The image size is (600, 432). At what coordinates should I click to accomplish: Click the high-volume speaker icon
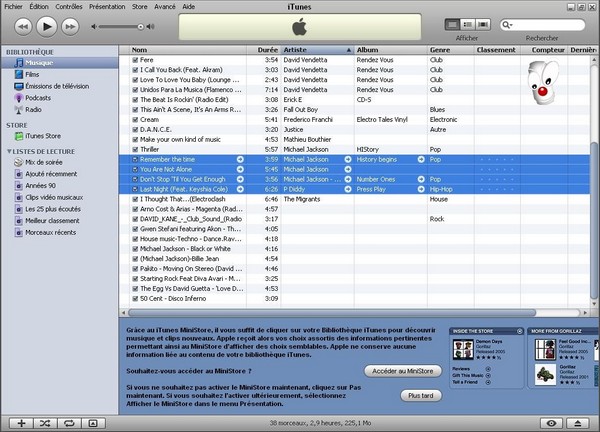(x=151, y=27)
